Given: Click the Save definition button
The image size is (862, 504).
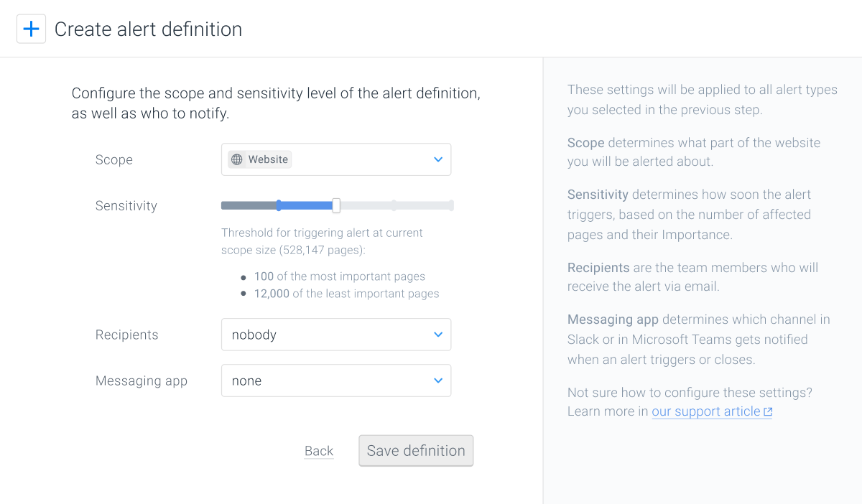Looking at the screenshot, I should click(416, 451).
